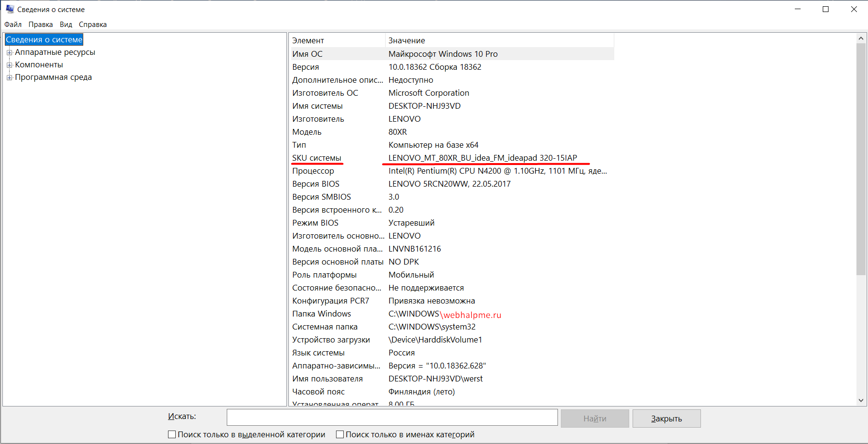Open the Правка menu

pyautogui.click(x=40, y=25)
